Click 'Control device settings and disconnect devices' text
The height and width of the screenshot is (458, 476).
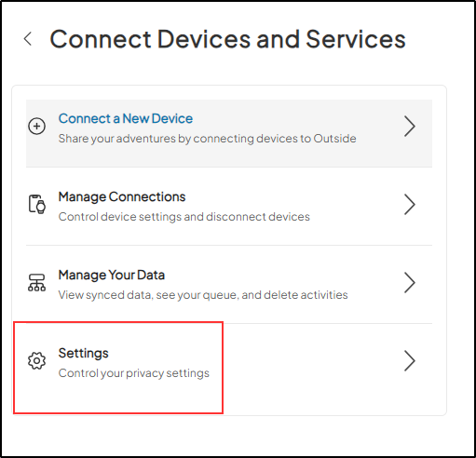[x=184, y=217]
